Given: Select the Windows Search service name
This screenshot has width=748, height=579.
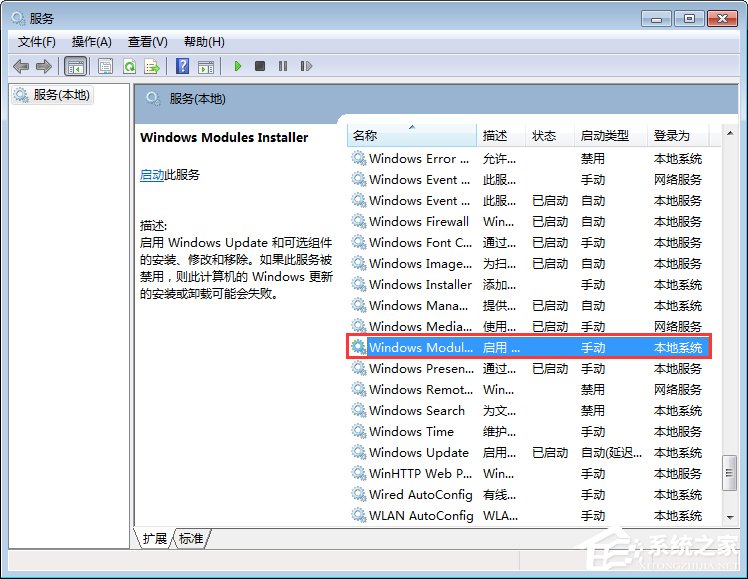Looking at the screenshot, I should point(417,410).
